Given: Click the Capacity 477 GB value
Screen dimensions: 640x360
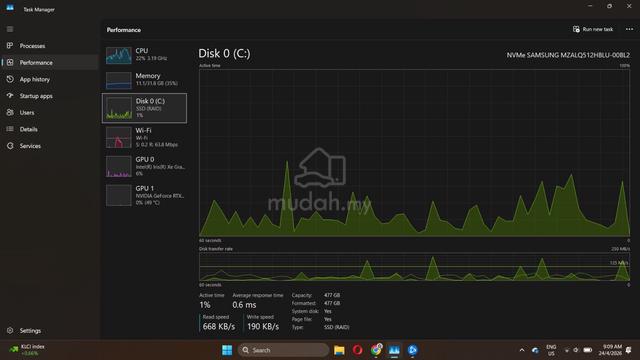Looking at the screenshot, I should [x=332, y=295].
